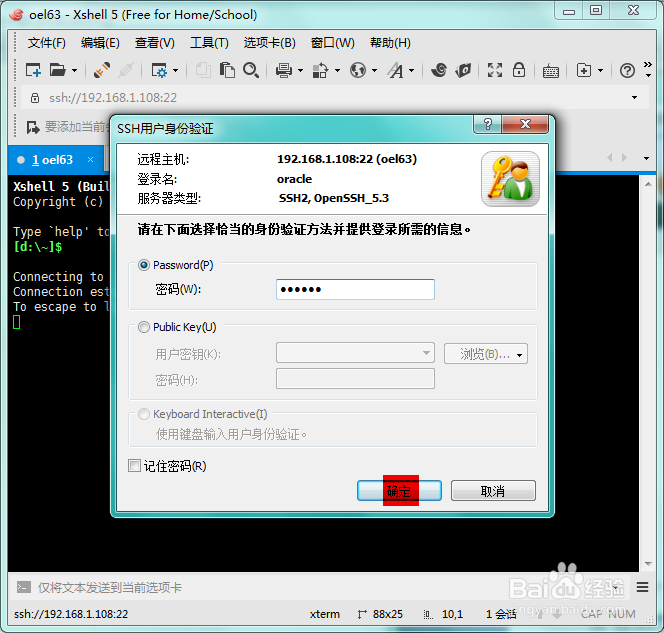Image resolution: width=664 pixels, height=633 pixels.
Task: Open the 帮助(H) menu
Action: tap(390, 43)
